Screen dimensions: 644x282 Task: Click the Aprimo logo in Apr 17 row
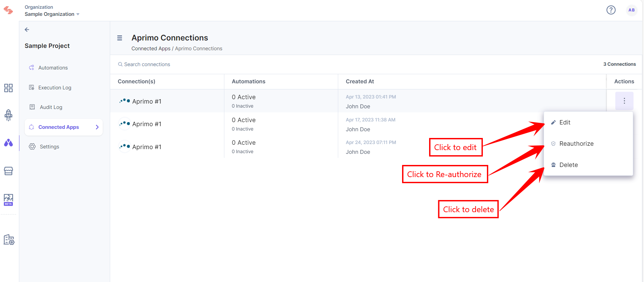pyautogui.click(x=125, y=123)
